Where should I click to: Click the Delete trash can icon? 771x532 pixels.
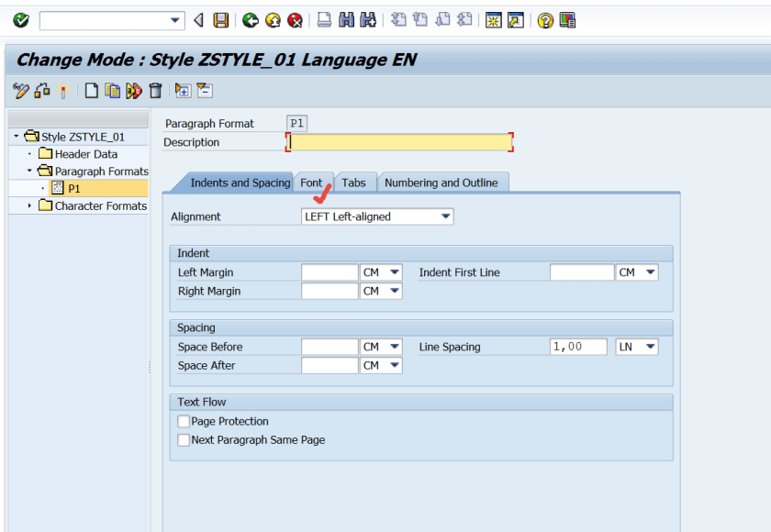pos(156,90)
